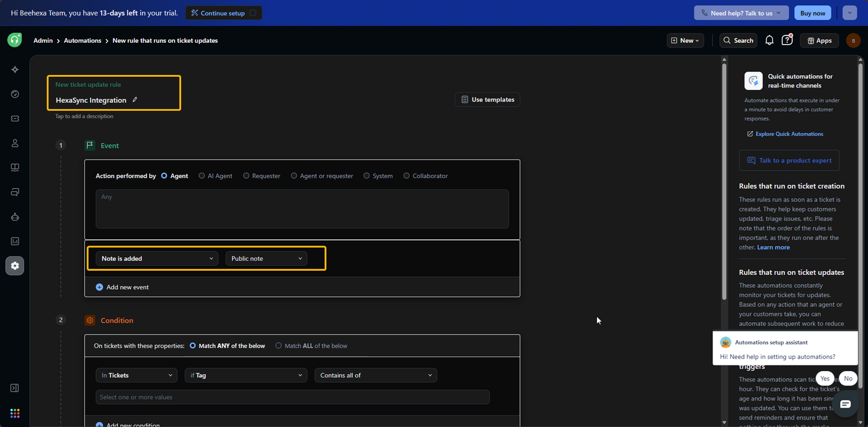Expand the Public note dropdown
Screen dimensions: 868x427
coord(267,259)
